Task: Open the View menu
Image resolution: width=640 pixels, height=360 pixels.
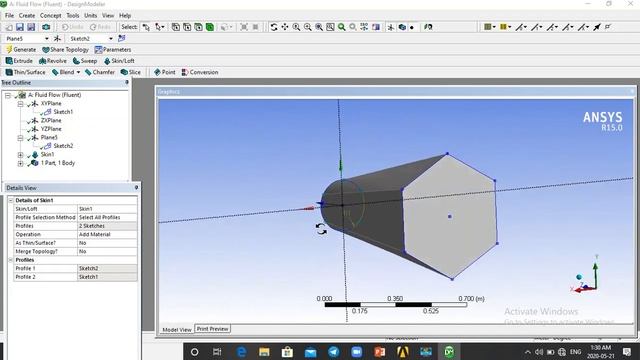Action: [x=108, y=16]
